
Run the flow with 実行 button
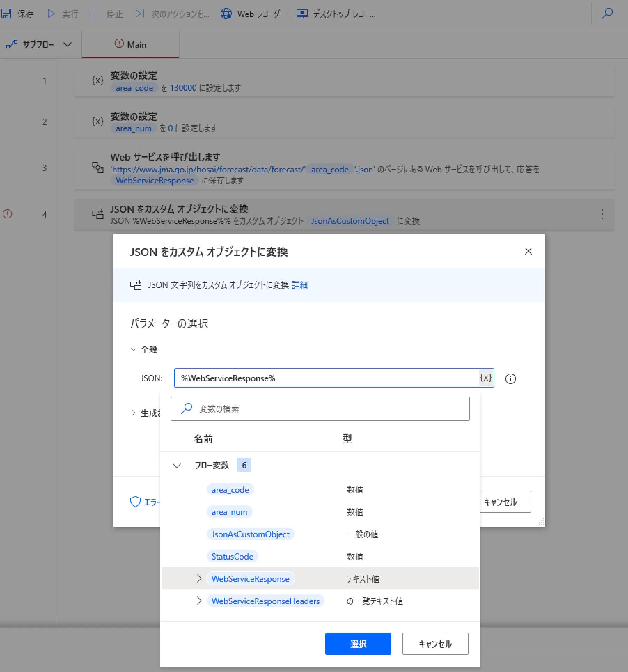63,14
